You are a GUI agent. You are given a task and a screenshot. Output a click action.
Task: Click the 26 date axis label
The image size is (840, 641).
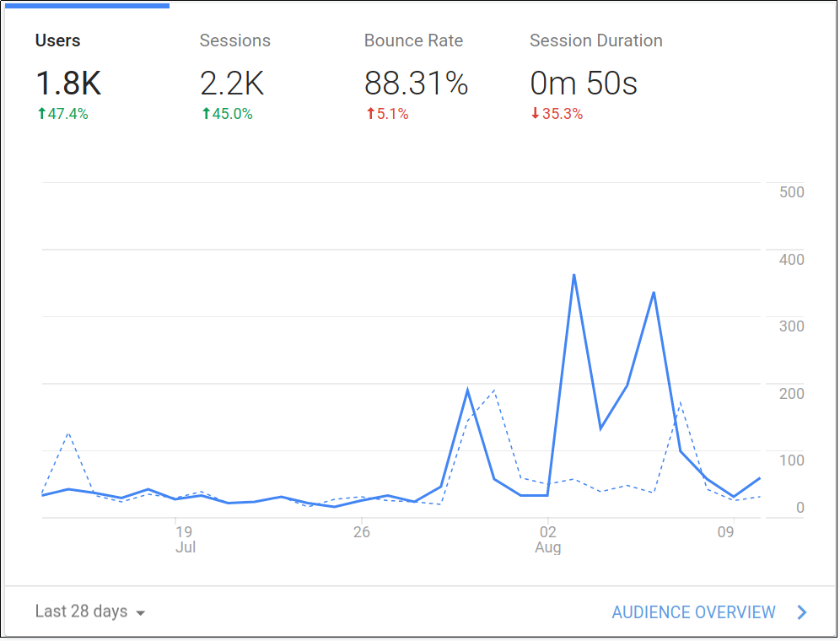point(362,531)
